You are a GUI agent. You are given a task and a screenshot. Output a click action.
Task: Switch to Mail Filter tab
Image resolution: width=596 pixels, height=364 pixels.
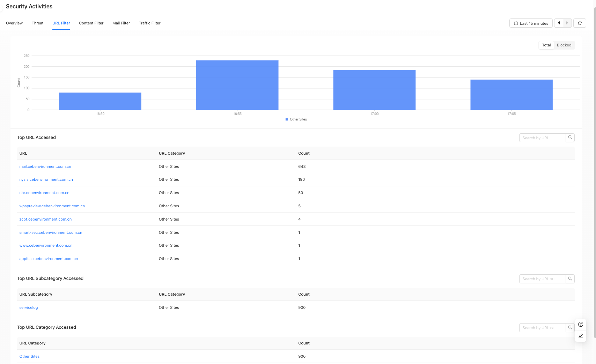tap(121, 23)
